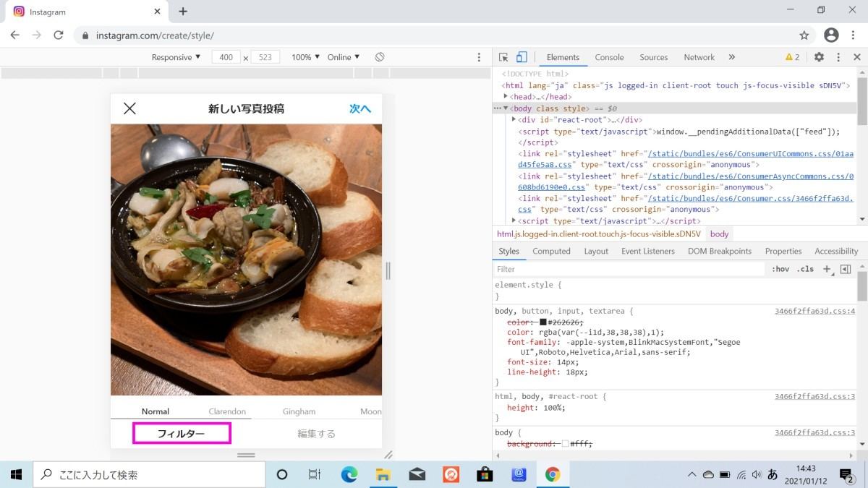868x488 pixels.
Task: Click the warnings count badge
Action: 792,57
